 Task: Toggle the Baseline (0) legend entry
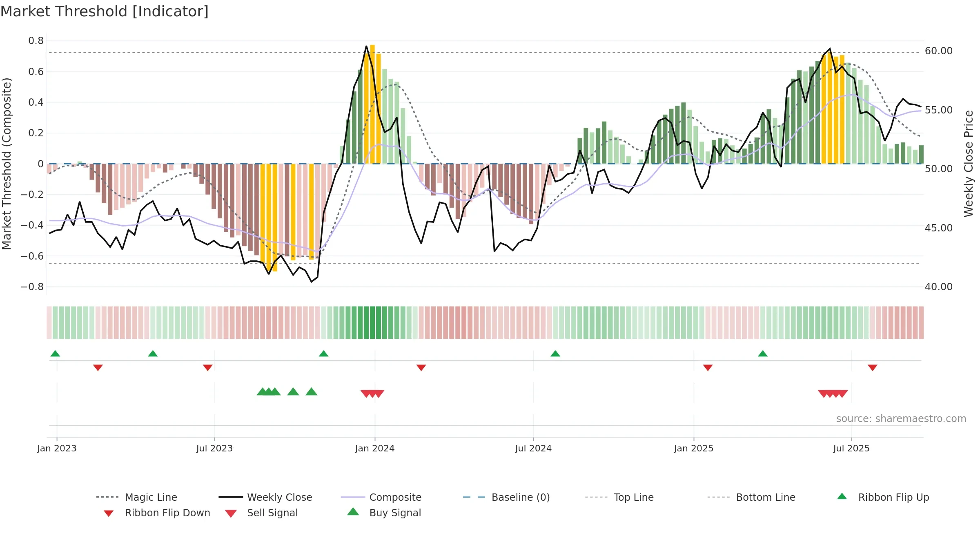(506, 497)
